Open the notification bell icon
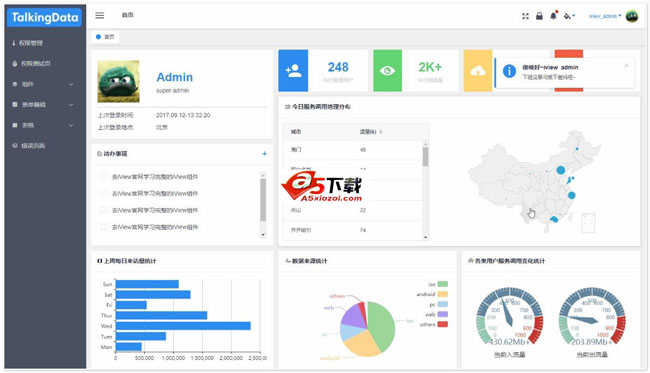Image resolution: width=650 pixels, height=373 pixels. pyautogui.click(x=553, y=16)
